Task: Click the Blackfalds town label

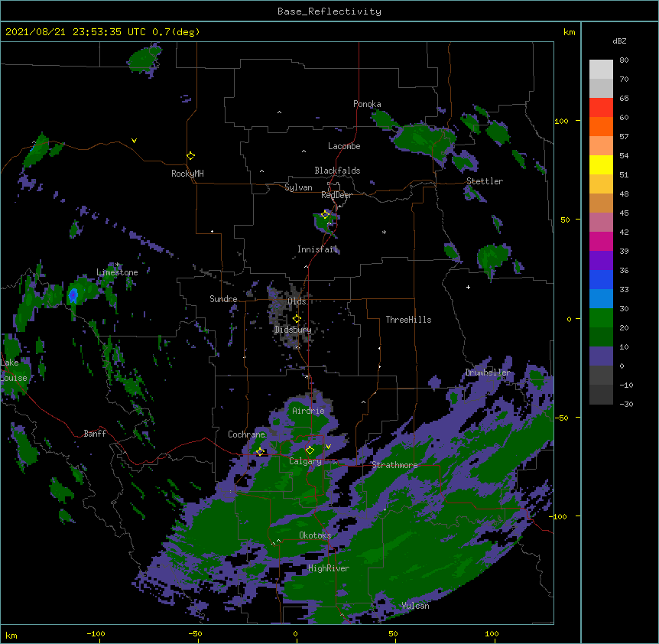Action: 337,171
